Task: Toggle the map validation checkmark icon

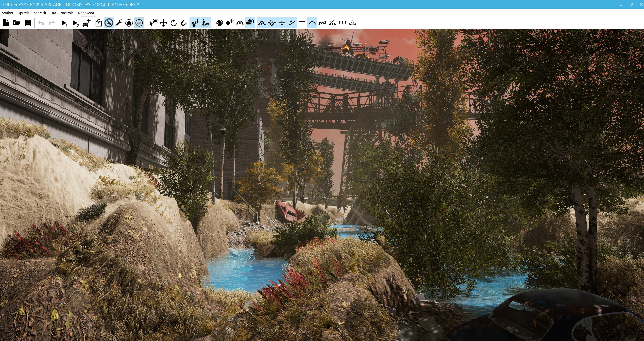Action: 139,23
